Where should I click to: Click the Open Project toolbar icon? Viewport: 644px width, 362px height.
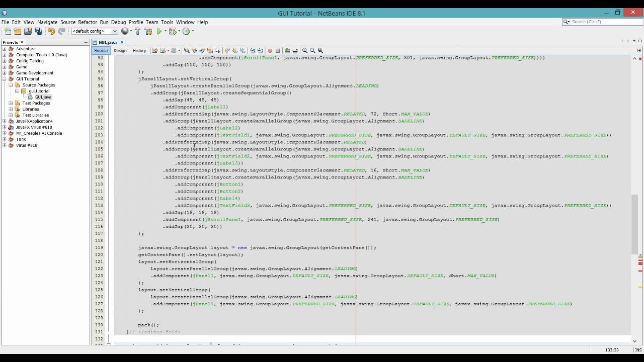tap(28, 31)
